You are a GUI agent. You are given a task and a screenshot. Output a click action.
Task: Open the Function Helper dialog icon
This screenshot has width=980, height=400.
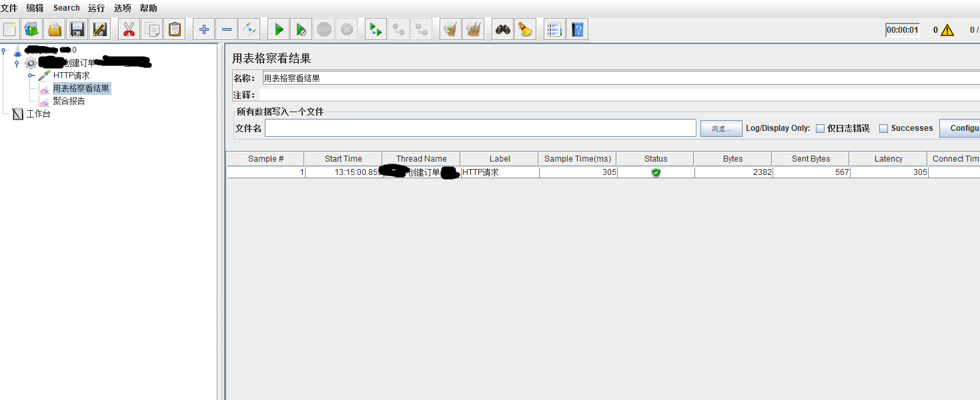[554, 29]
